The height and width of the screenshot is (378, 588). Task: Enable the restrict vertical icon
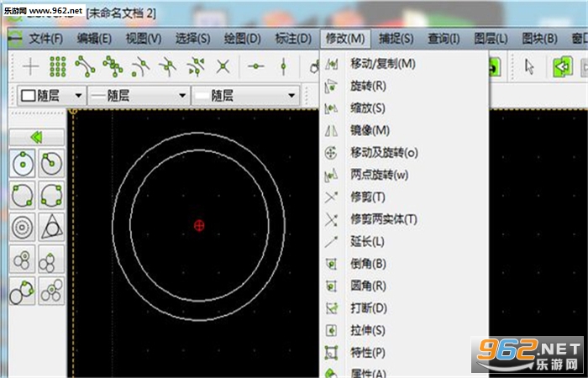point(283,66)
